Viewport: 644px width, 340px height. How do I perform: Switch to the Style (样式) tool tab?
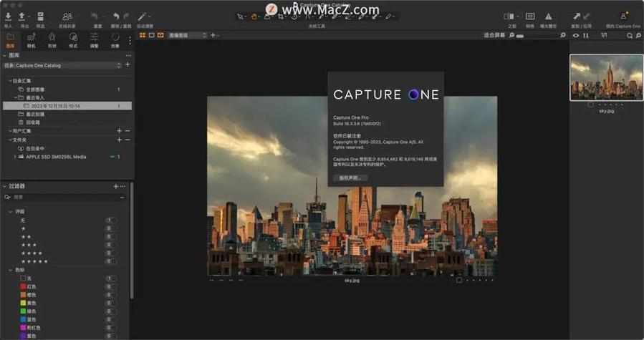coord(73,40)
